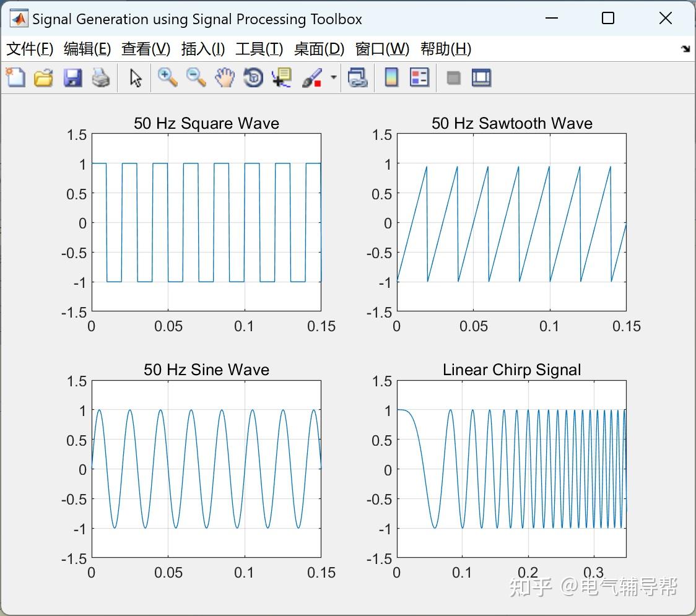
Task: Toggle the Insert Legend button
Action: 419,77
